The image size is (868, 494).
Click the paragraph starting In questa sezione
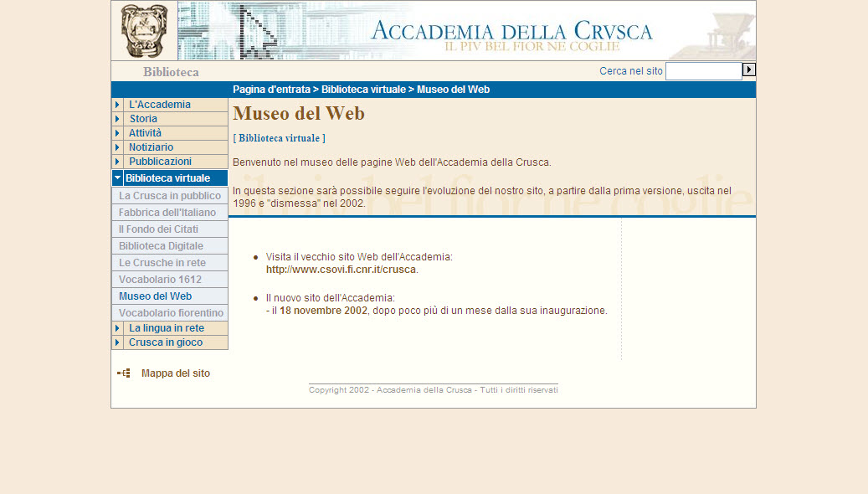pyautogui.click(x=482, y=197)
